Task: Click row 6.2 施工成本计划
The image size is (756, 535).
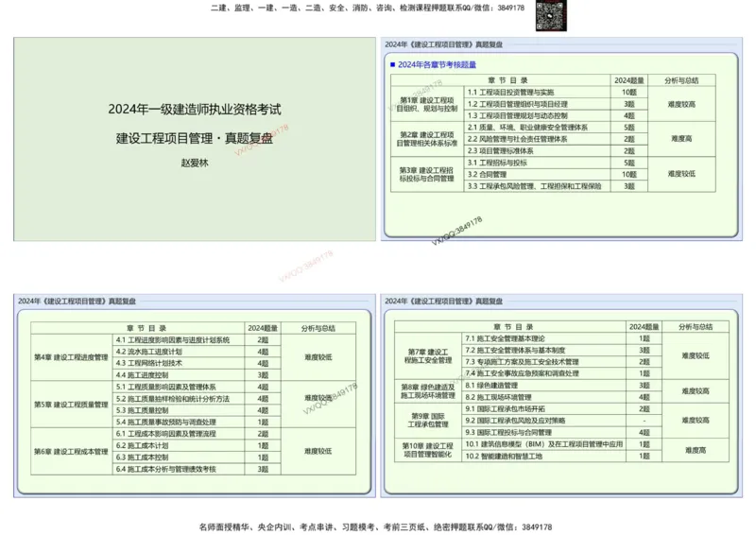Action: [179, 445]
